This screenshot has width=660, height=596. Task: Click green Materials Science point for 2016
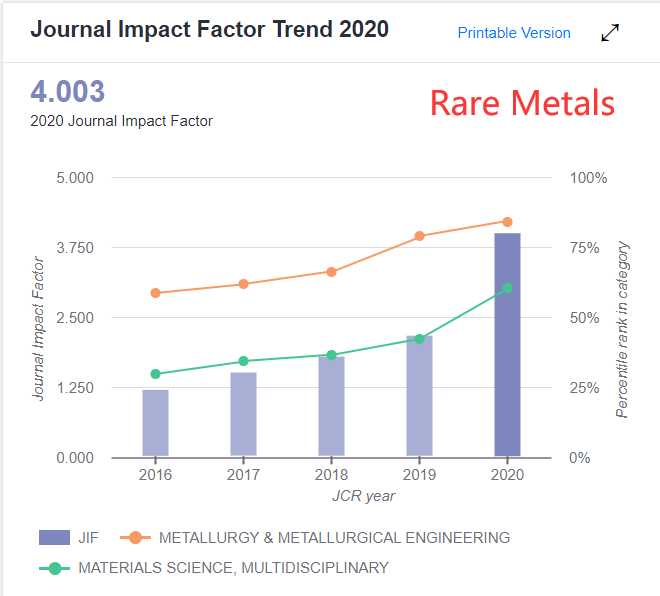pos(155,374)
